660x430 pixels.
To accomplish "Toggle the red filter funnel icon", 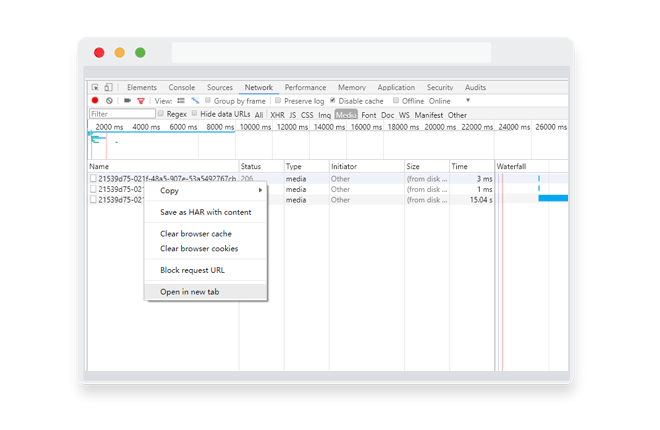I will [x=141, y=101].
